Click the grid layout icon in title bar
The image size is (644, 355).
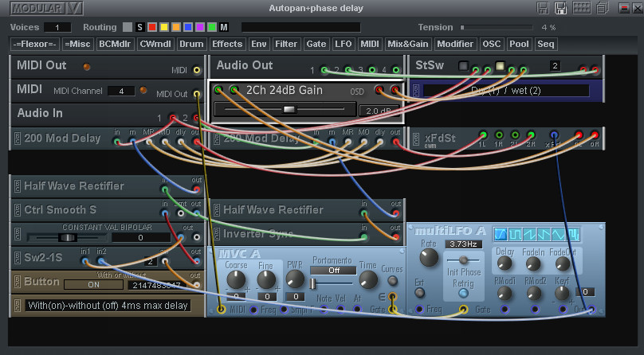pos(581,8)
